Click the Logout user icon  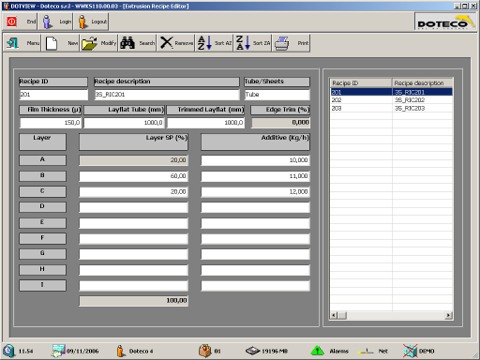click(82, 22)
